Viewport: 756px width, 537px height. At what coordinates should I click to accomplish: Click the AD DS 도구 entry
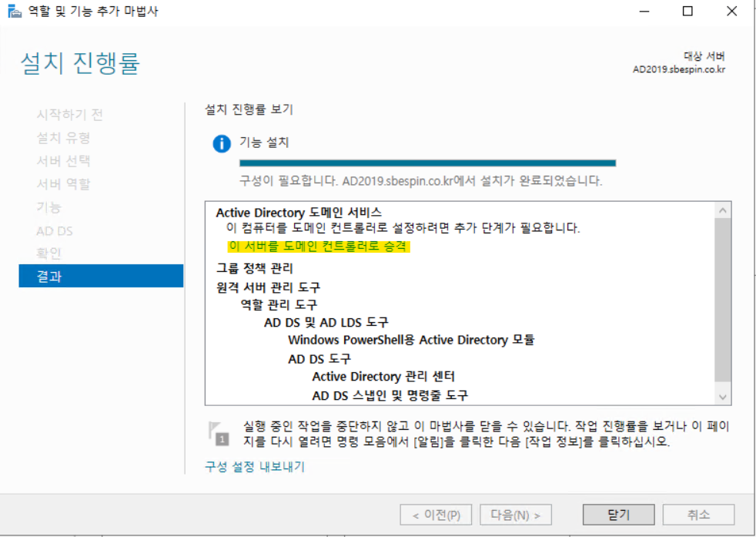tap(319, 358)
